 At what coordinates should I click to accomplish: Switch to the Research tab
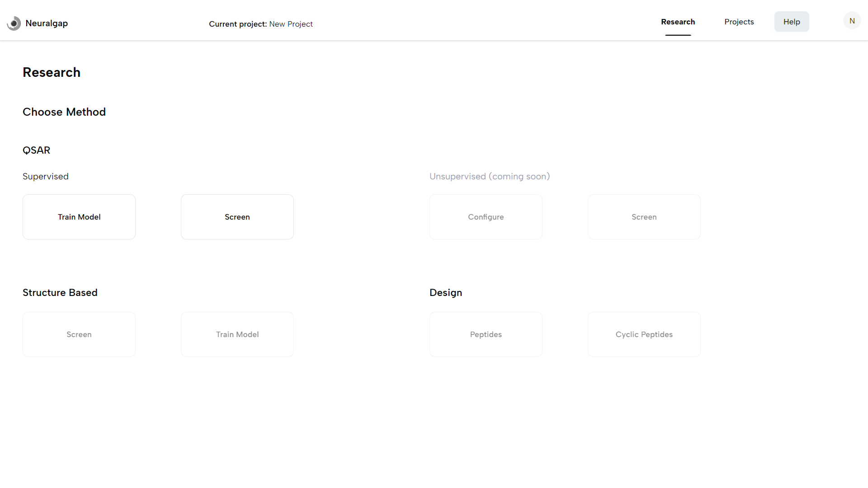click(x=678, y=22)
